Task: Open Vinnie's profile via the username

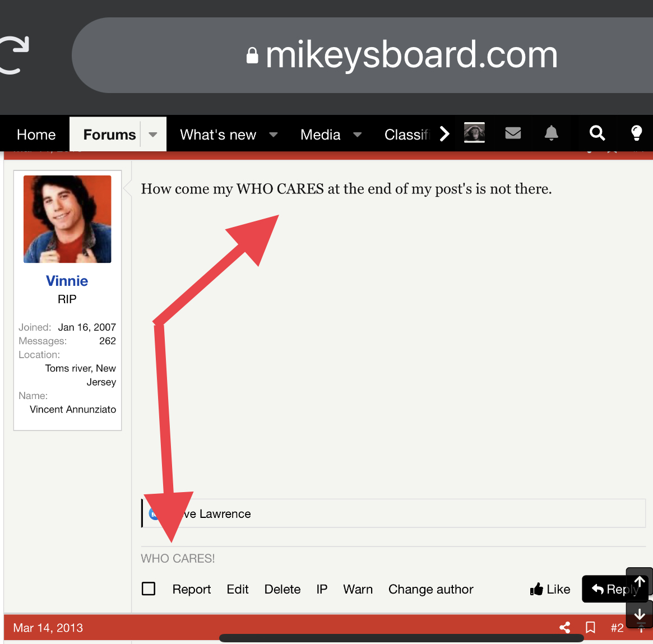Action: (x=67, y=281)
